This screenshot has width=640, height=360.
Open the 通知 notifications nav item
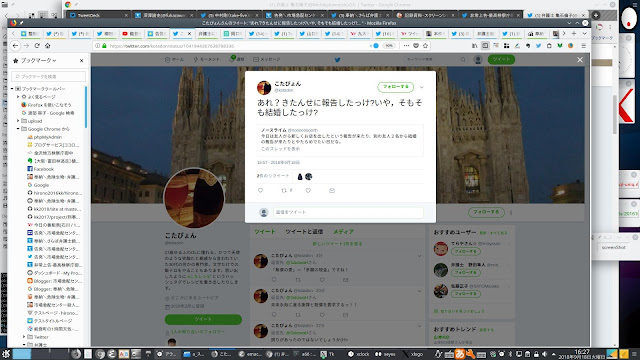click(x=237, y=60)
